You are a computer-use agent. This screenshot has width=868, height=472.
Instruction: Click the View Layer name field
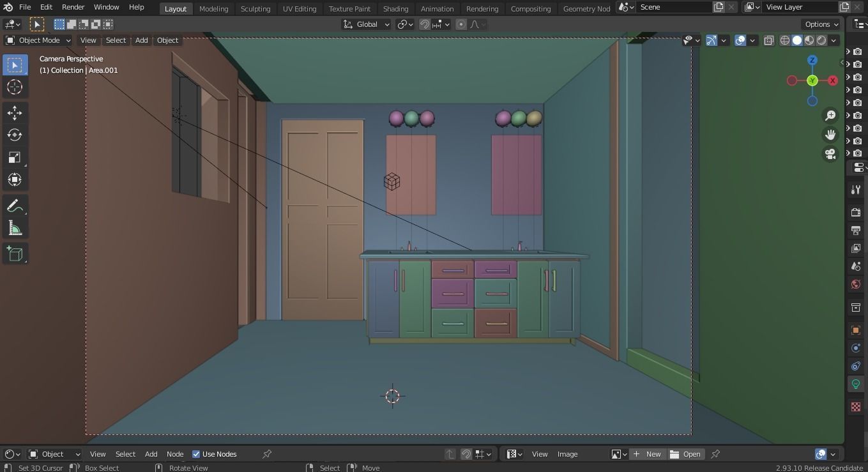[800, 7]
